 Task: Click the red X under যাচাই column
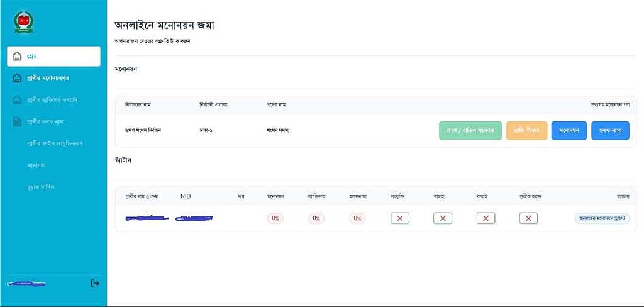(x=443, y=219)
